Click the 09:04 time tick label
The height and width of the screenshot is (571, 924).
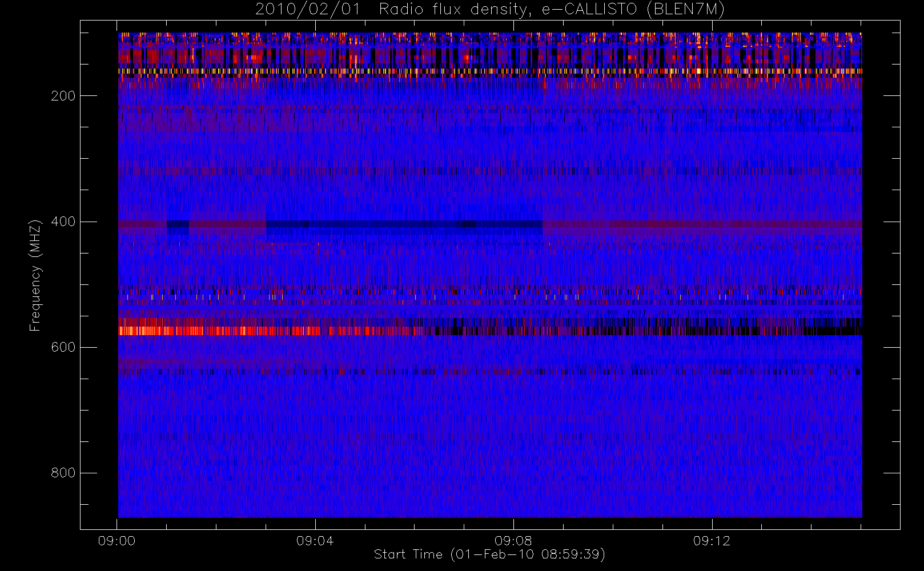tap(315, 541)
